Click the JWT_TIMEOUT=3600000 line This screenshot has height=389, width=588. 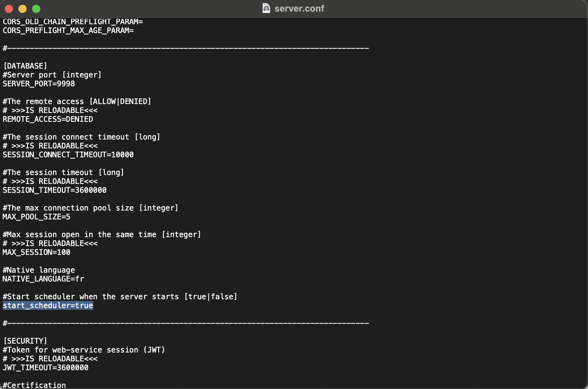45,368
